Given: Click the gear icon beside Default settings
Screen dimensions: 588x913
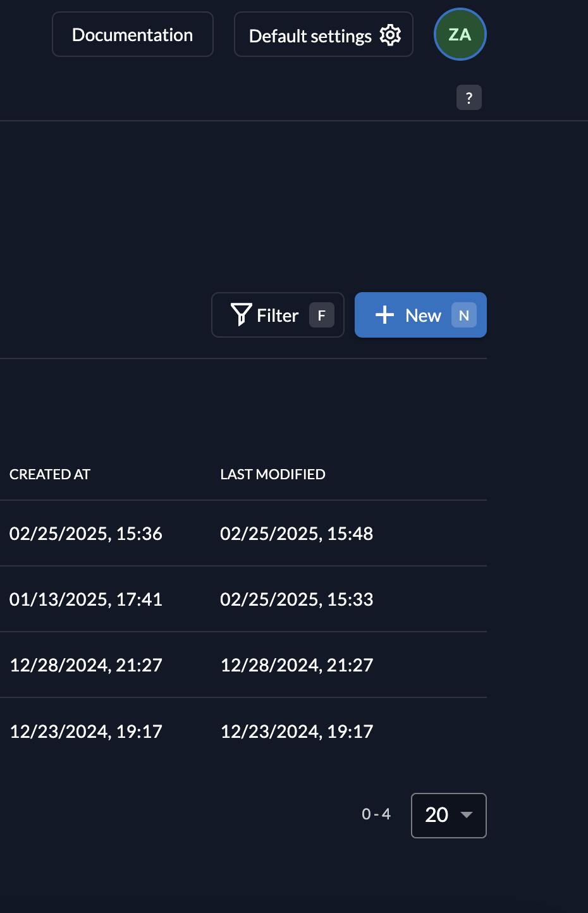Looking at the screenshot, I should click(390, 35).
